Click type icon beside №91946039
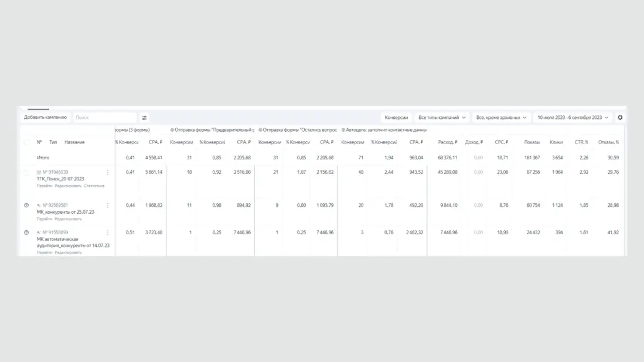Screen dimensions: 644x362 coord(39,172)
